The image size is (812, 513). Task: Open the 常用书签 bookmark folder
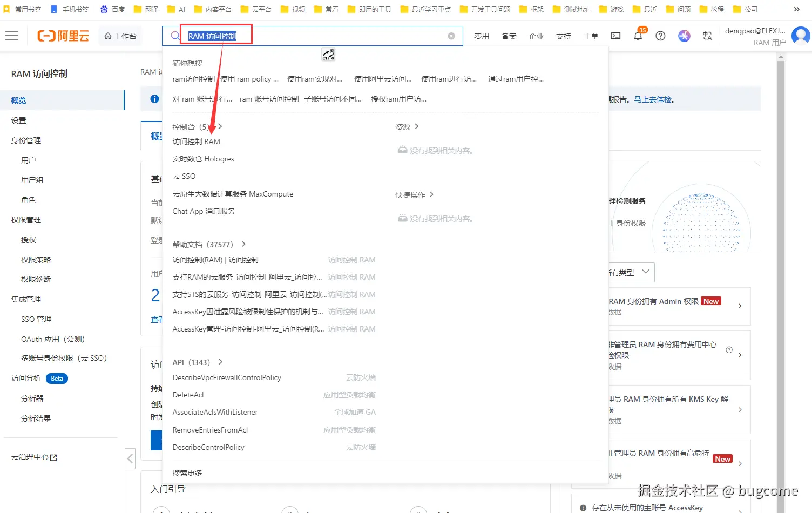(23, 9)
